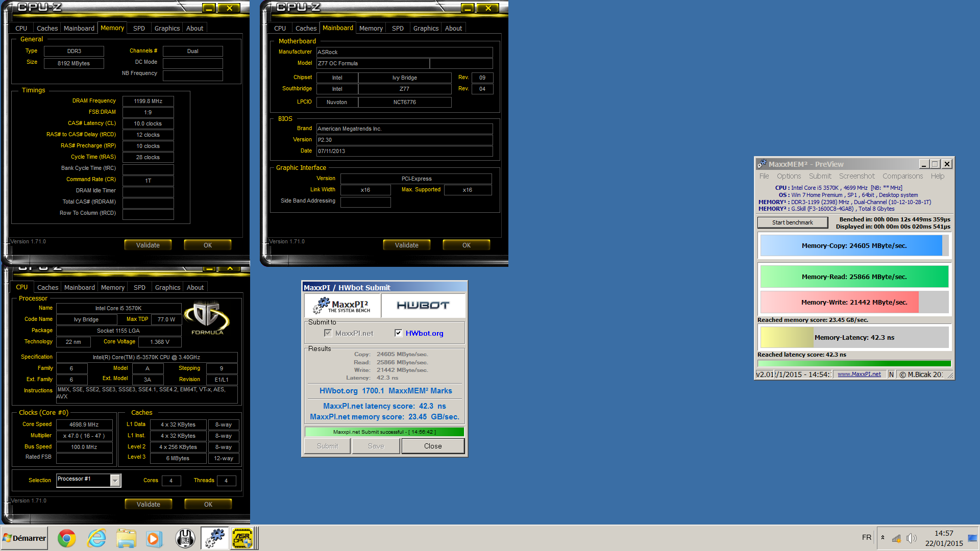Open the Help menu in MaxxMEM²
This screenshot has width=980, height=551.
point(938,176)
